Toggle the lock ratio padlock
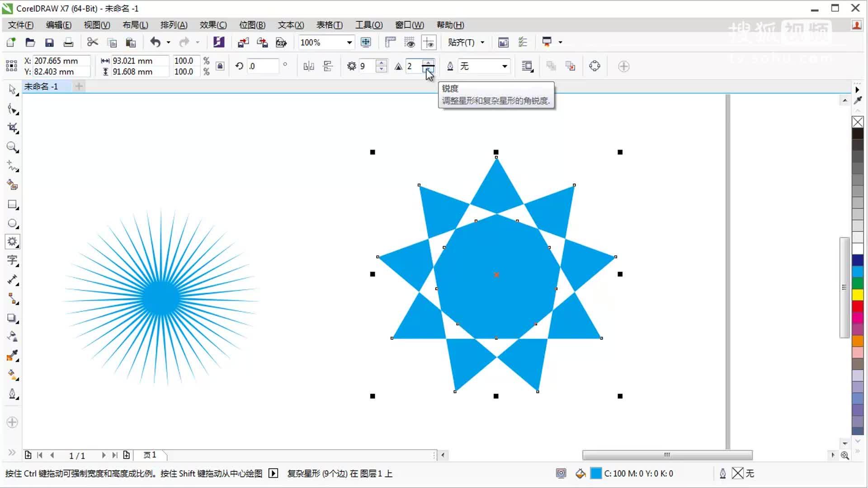 220,66
